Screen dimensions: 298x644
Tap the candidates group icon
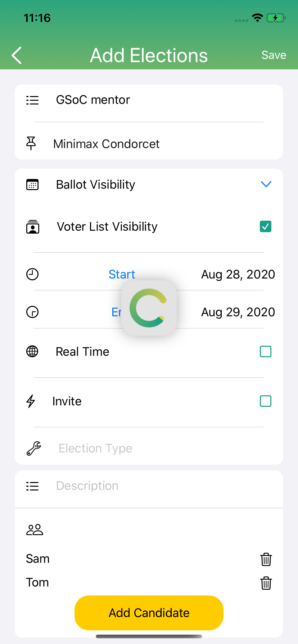(35, 530)
